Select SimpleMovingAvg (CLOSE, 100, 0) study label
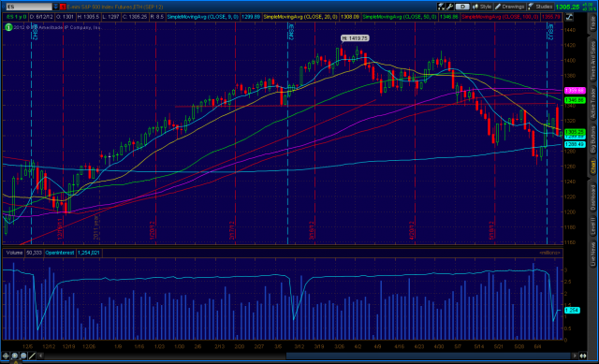The image size is (599, 364). [x=500, y=17]
